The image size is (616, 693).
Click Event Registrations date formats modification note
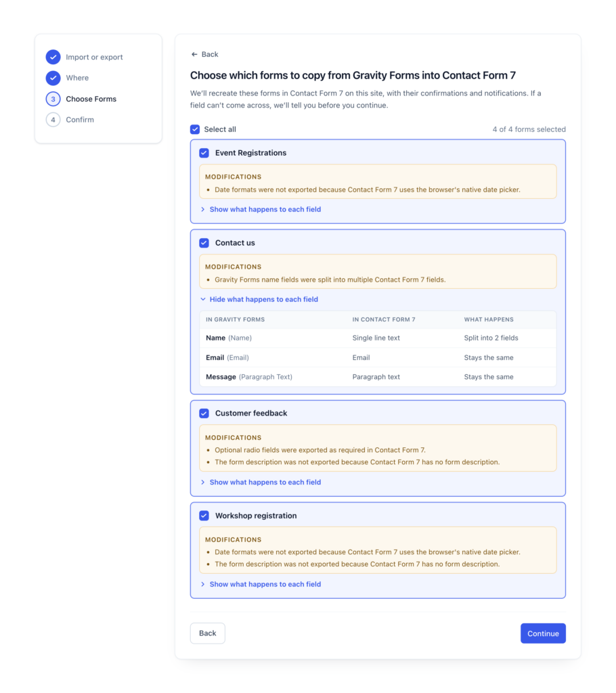point(368,189)
